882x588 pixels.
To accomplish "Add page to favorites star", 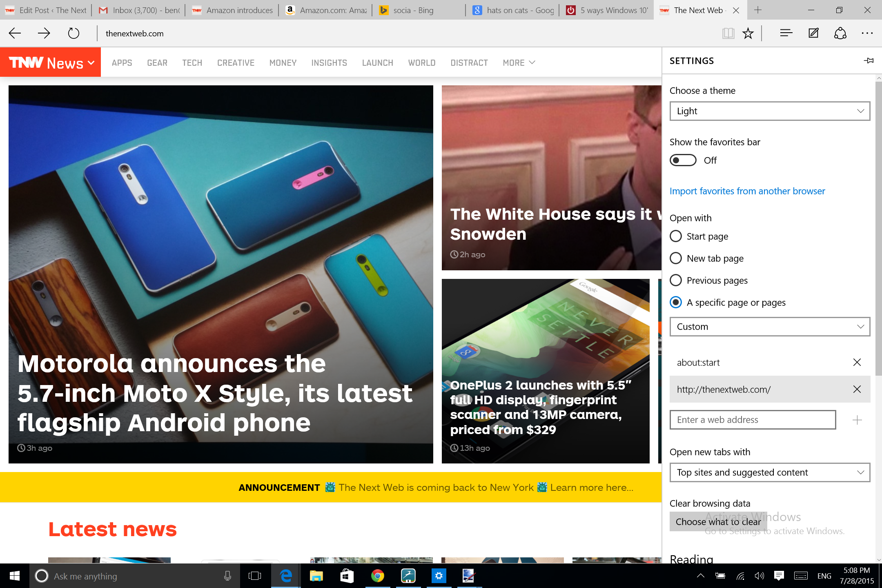I will click(748, 33).
